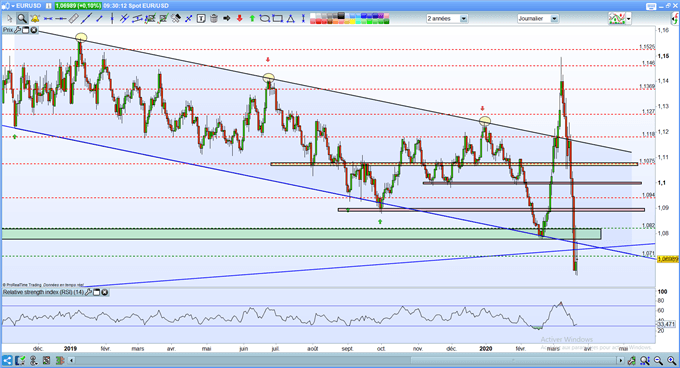This screenshot has width=680, height=368.
Task: Select the horizontal line drawing tool
Action: [x=48, y=18]
